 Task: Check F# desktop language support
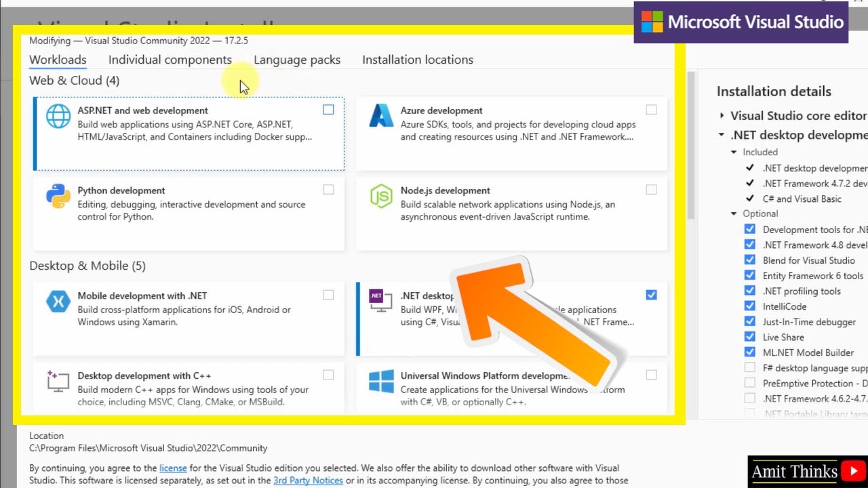pyautogui.click(x=749, y=367)
